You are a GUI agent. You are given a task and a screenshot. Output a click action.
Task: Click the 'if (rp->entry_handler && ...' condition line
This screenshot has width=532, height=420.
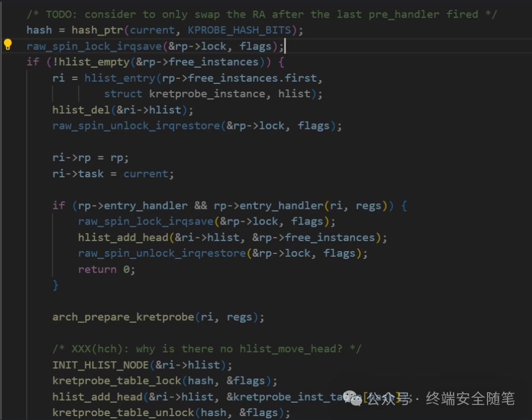click(230, 206)
